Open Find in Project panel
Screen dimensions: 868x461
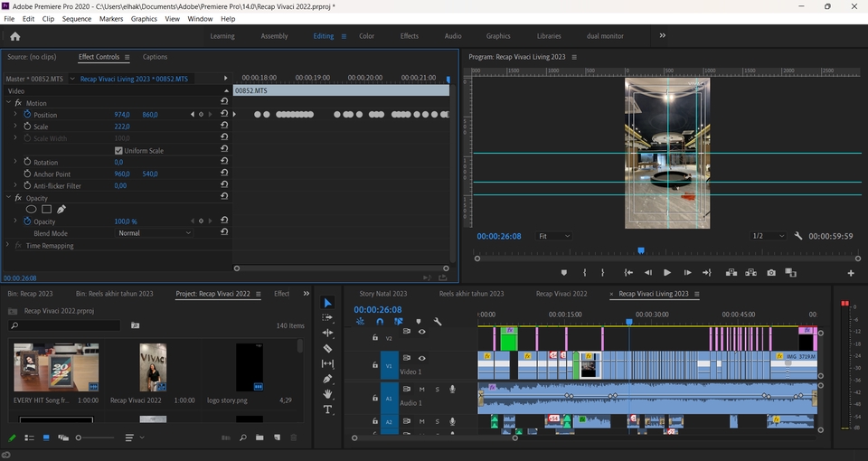click(x=242, y=437)
